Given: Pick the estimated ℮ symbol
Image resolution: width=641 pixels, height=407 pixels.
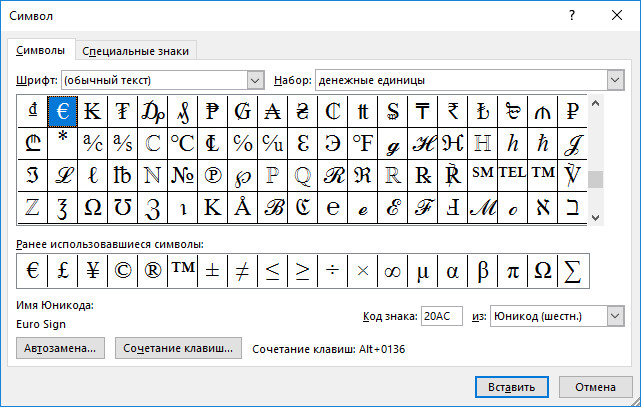Looking at the screenshot, I should pyautogui.click(x=332, y=208).
